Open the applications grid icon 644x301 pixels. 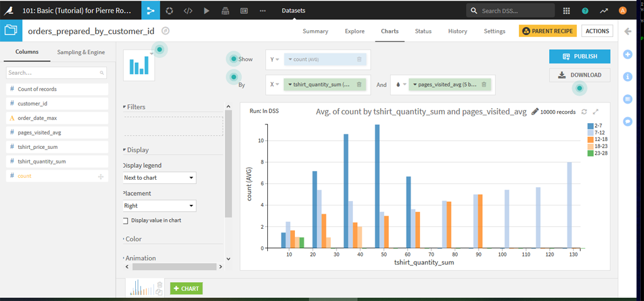coord(567,11)
